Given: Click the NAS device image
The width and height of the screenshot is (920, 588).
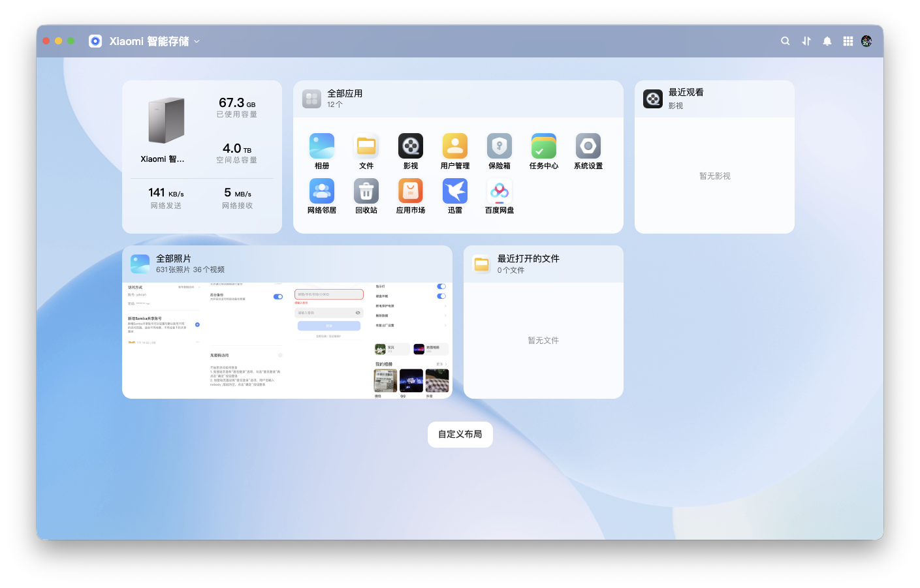Looking at the screenshot, I should click(x=167, y=120).
